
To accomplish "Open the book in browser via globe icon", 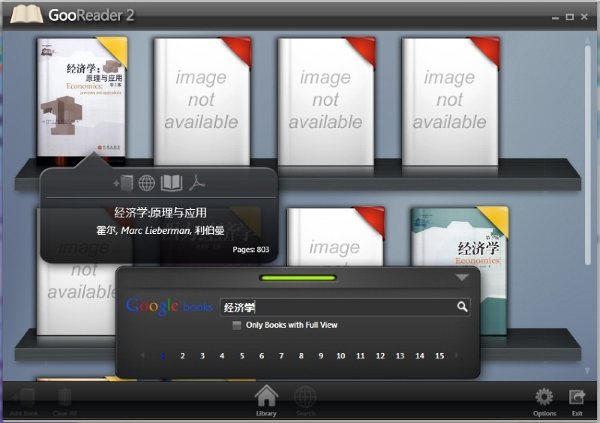I will tap(147, 183).
